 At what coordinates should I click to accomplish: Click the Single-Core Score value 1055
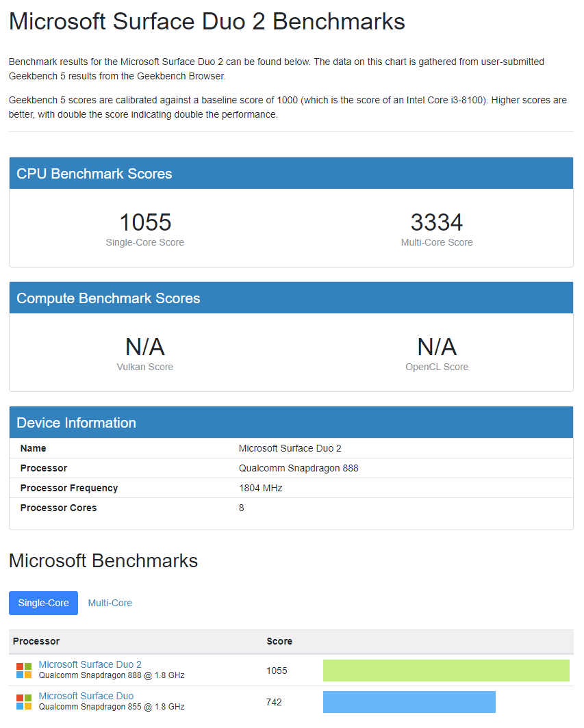click(144, 222)
